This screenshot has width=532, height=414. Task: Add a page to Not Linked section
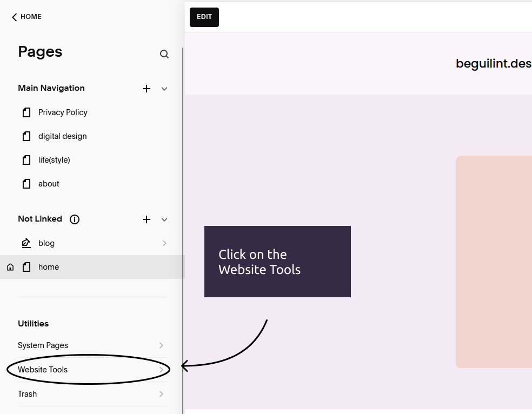tap(146, 219)
